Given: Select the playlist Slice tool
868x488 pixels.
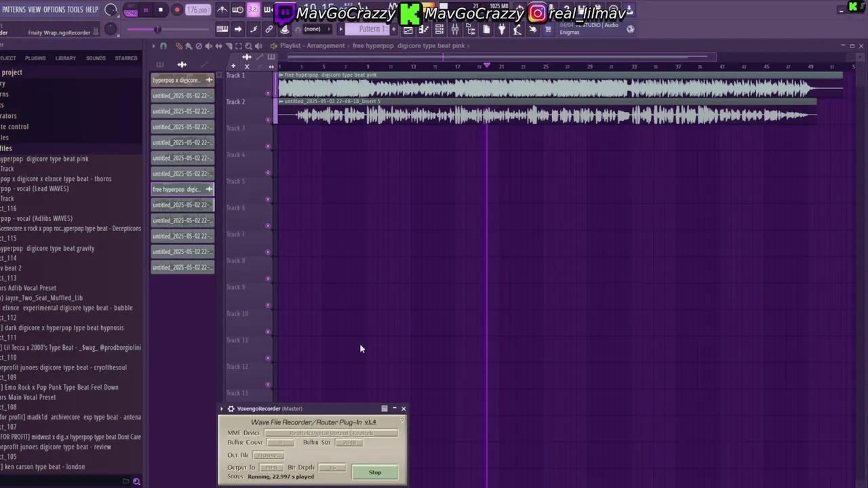Looking at the screenshot, I should tap(229, 46).
